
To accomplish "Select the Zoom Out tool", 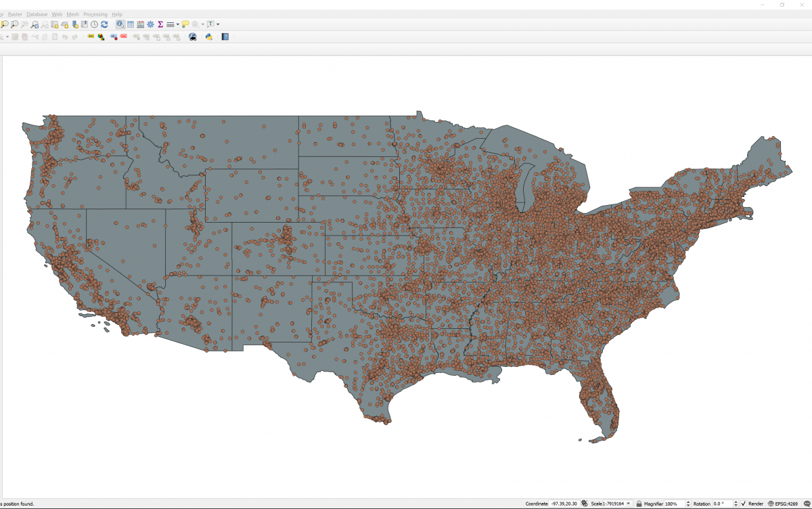I will coord(14,24).
